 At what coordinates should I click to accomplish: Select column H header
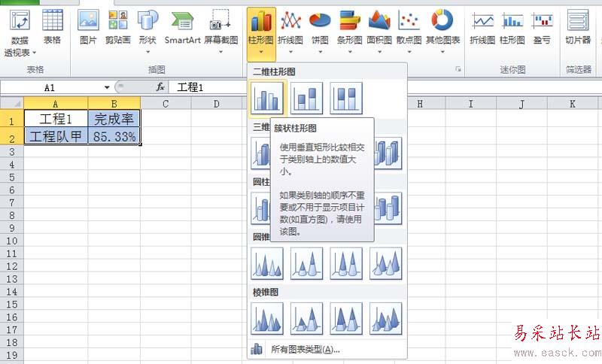point(420,104)
